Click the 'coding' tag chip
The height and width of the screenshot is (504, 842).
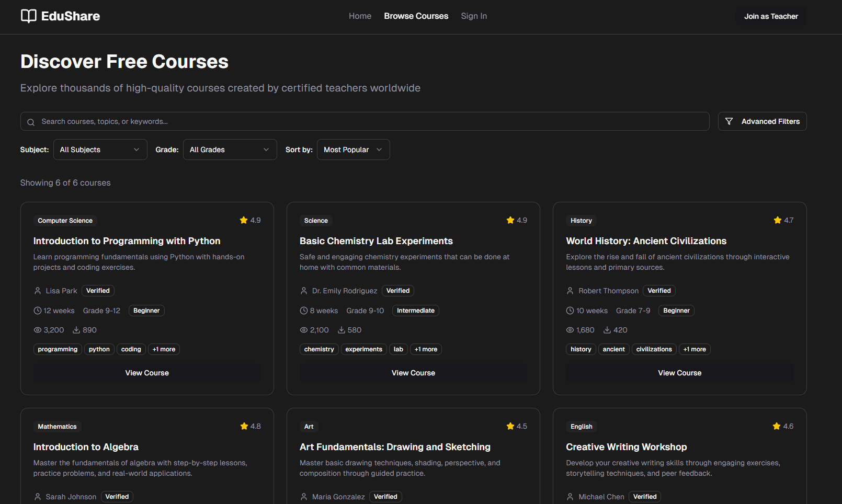(131, 349)
